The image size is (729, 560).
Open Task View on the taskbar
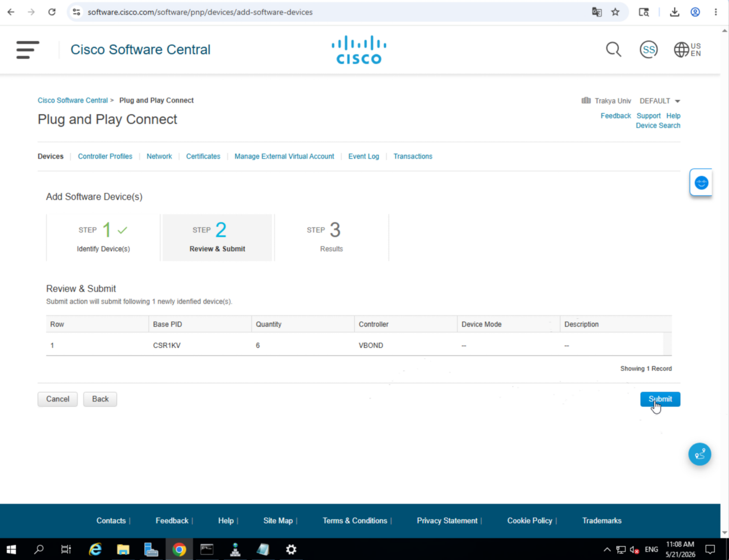(66, 549)
